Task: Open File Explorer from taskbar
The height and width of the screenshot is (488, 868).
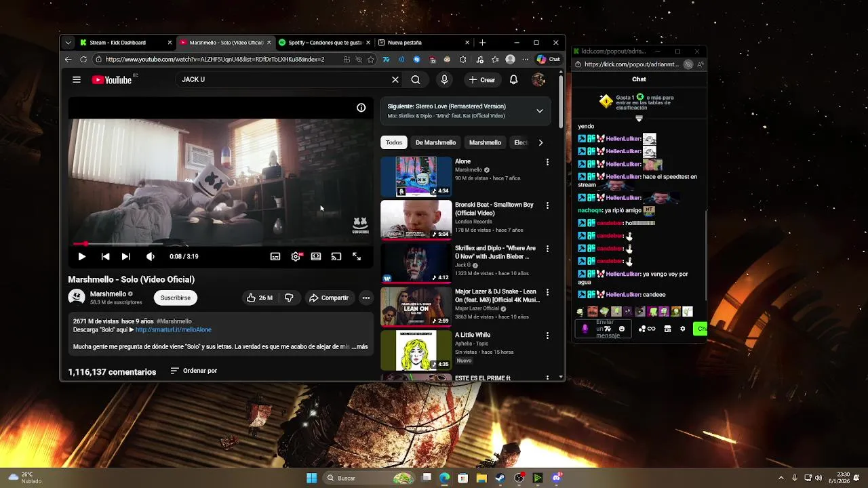Action: [481, 478]
